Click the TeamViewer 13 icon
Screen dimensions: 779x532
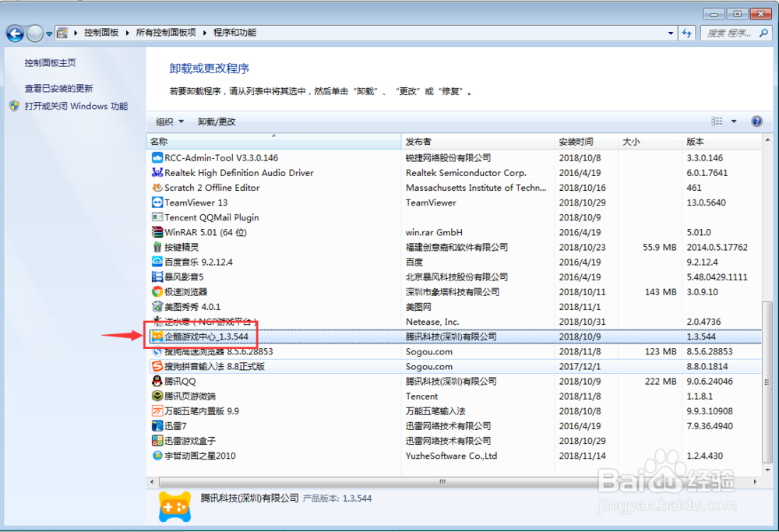click(157, 203)
